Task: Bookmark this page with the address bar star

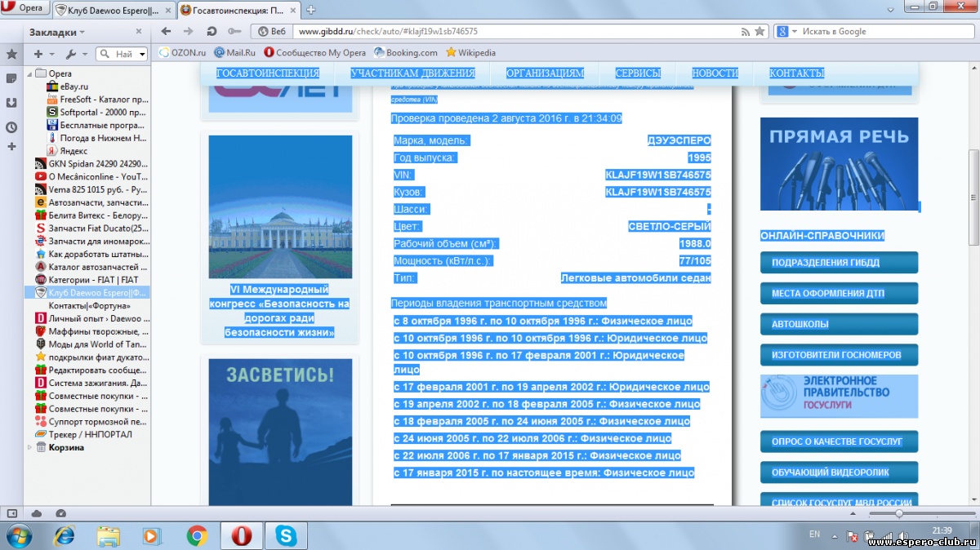Action: 760,31
